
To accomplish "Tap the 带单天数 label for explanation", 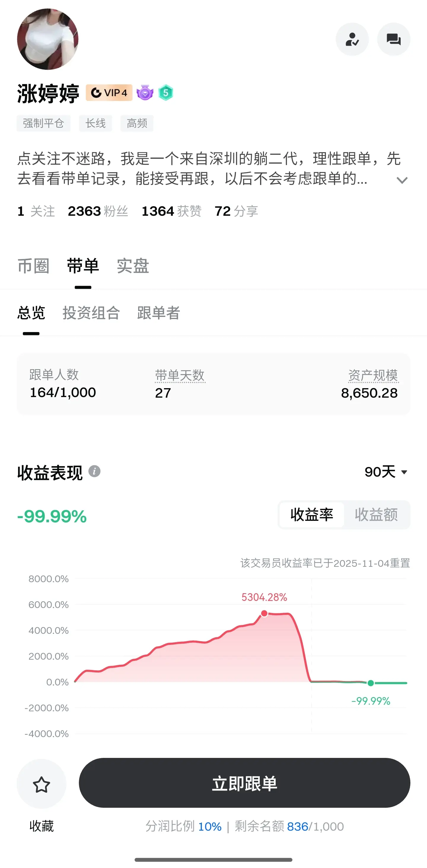I will [180, 375].
